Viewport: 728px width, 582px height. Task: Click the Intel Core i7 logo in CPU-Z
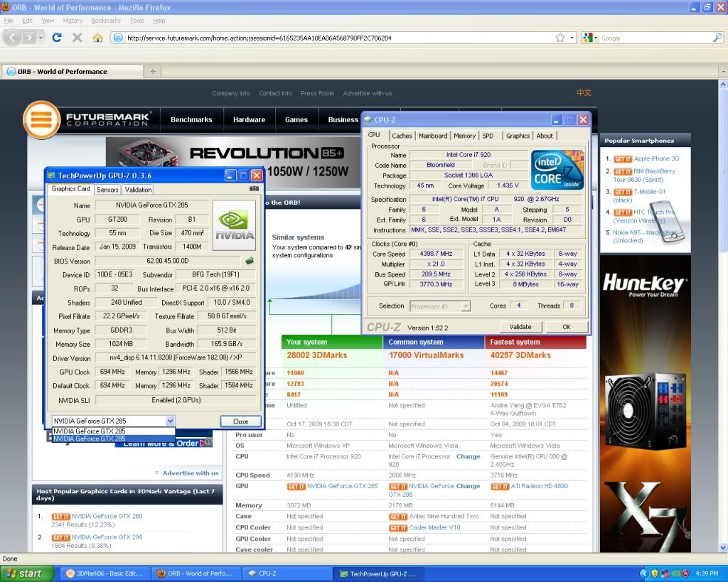[x=557, y=169]
